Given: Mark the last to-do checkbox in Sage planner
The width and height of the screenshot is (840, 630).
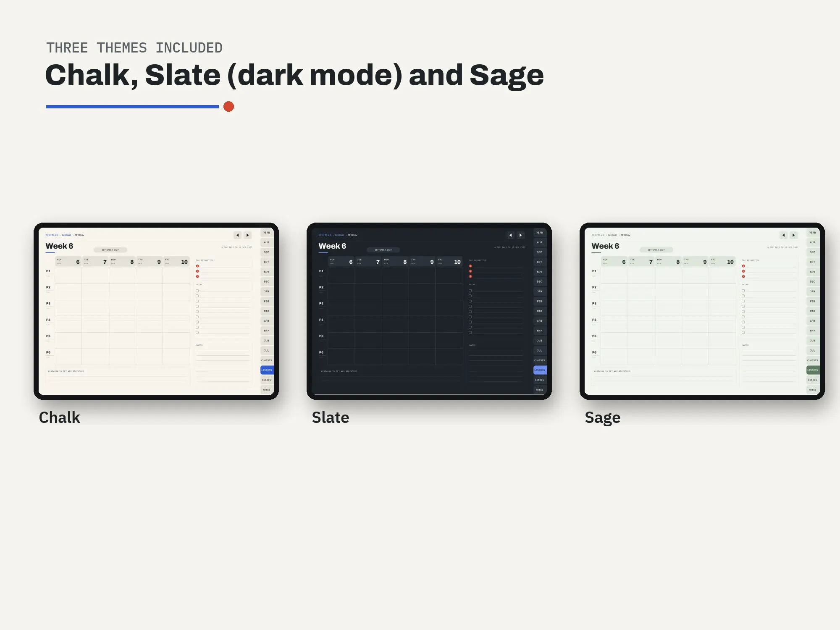Looking at the screenshot, I should [743, 333].
